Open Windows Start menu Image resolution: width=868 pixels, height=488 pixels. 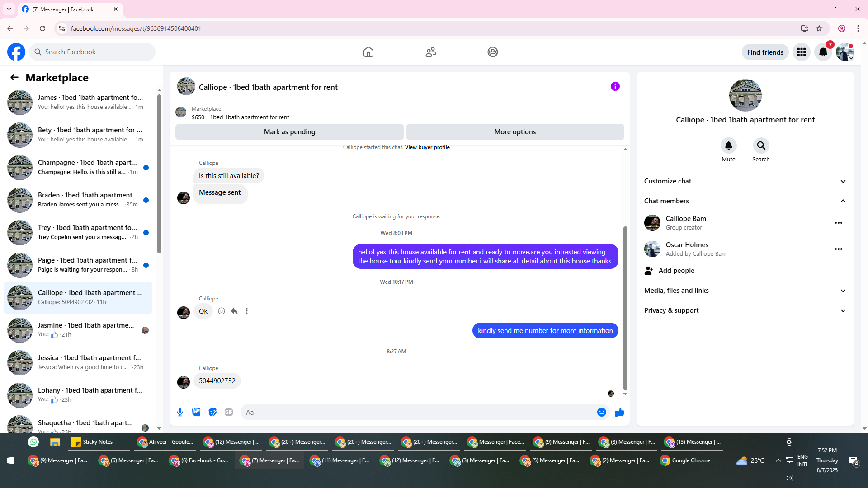11,460
